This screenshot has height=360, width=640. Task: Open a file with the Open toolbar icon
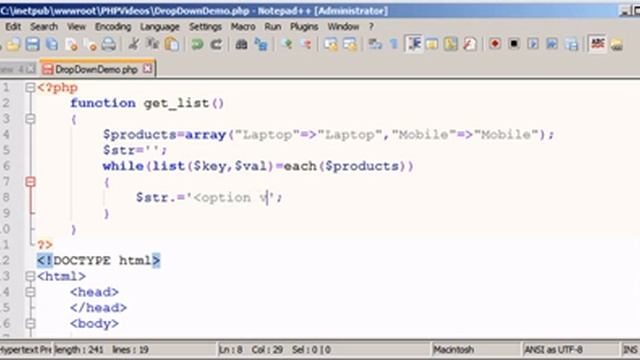pyautogui.click(x=13, y=44)
